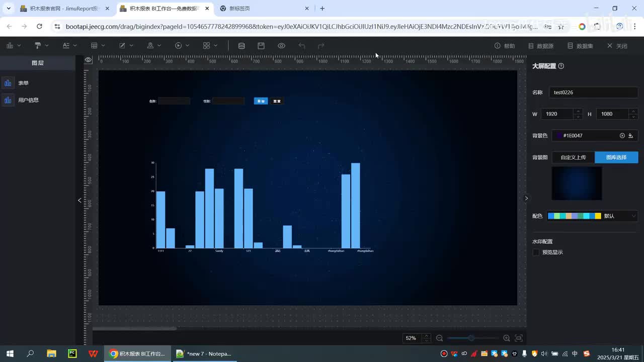Adjust the canvas zoom slider

pos(471,338)
